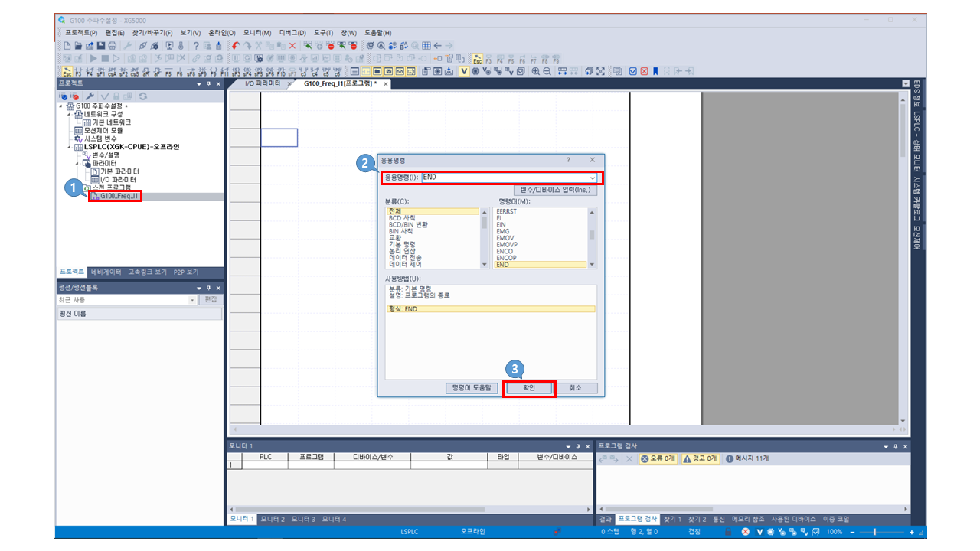This screenshot has width=980, height=551.
Task: Refresh the project tree with the sync icon
Action: coord(142,96)
